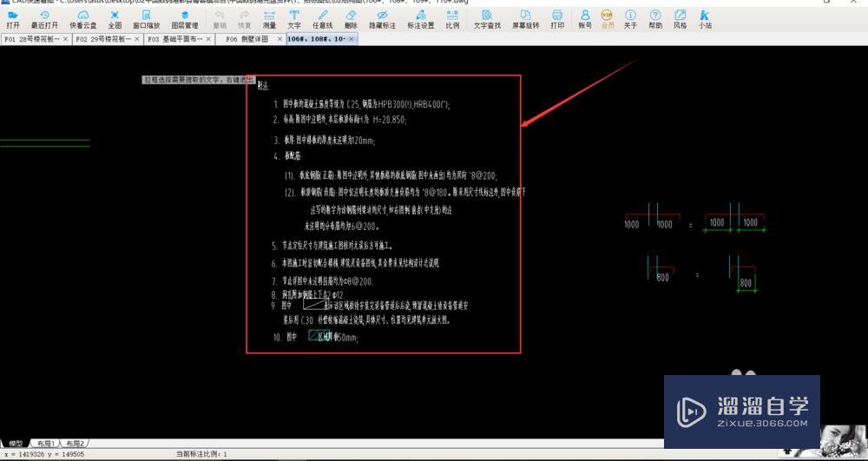Viewport: 868px width, 461px height.
Task: Switch to the 布局2 layout tab
Action: (75, 444)
